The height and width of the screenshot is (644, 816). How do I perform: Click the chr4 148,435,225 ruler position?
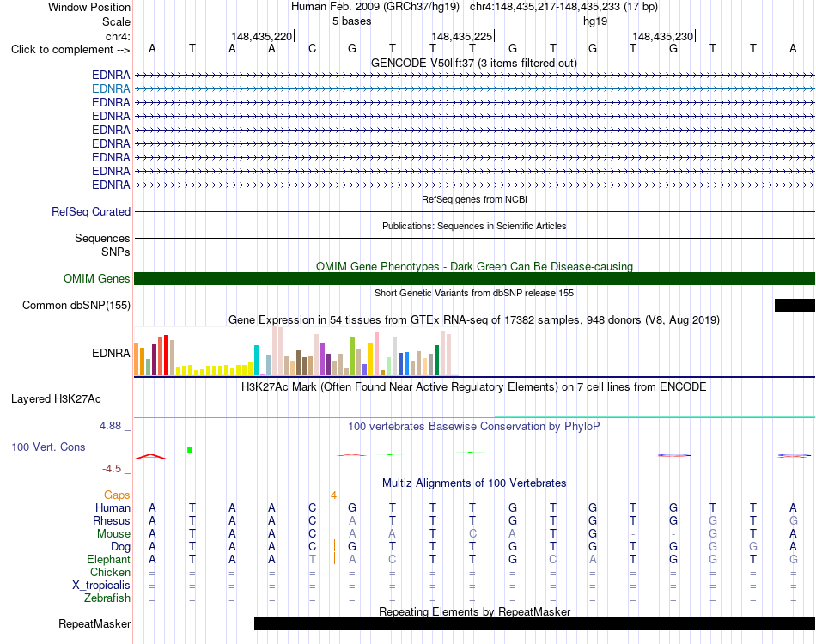tap(462, 36)
